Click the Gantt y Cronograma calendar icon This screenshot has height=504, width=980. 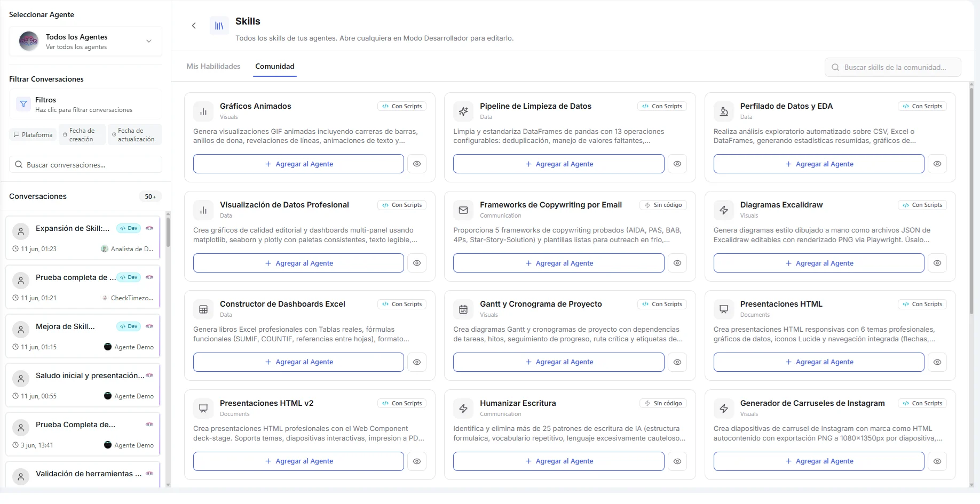[x=463, y=309]
